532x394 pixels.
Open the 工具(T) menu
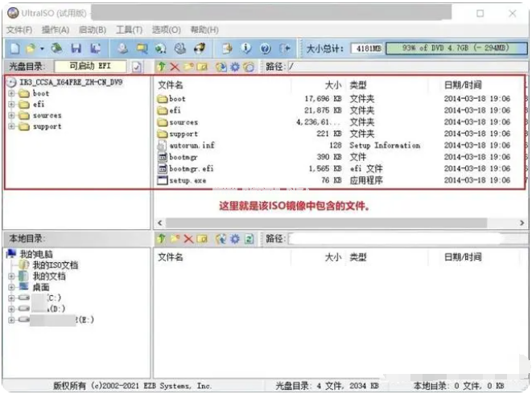click(129, 30)
